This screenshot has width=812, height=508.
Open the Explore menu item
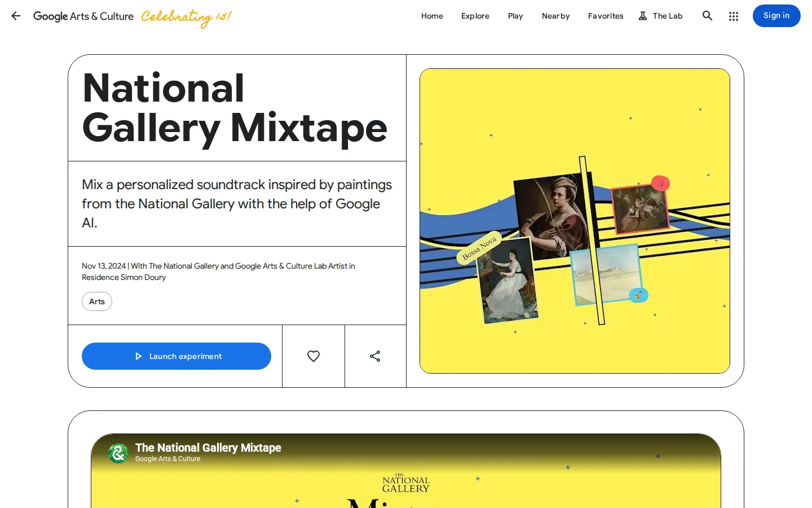click(x=475, y=16)
